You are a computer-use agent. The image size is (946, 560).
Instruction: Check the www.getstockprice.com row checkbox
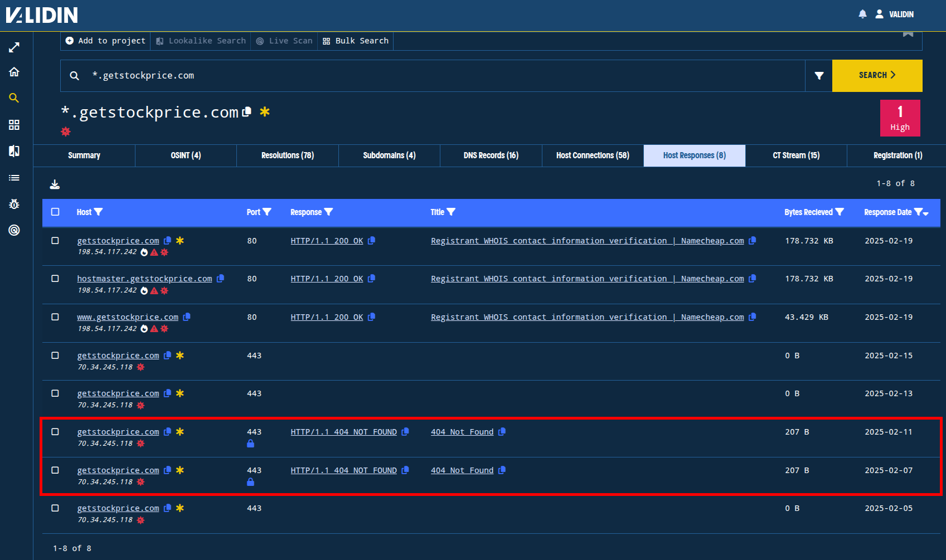click(55, 317)
